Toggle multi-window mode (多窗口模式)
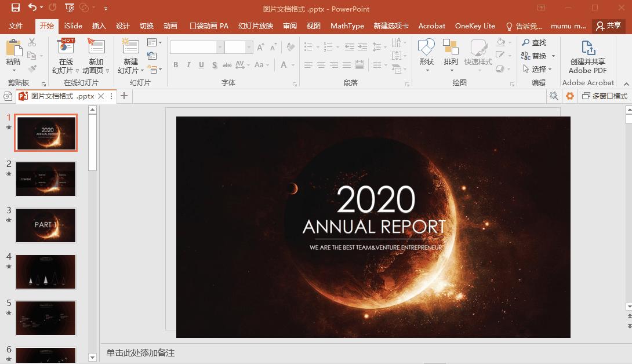 605,96
